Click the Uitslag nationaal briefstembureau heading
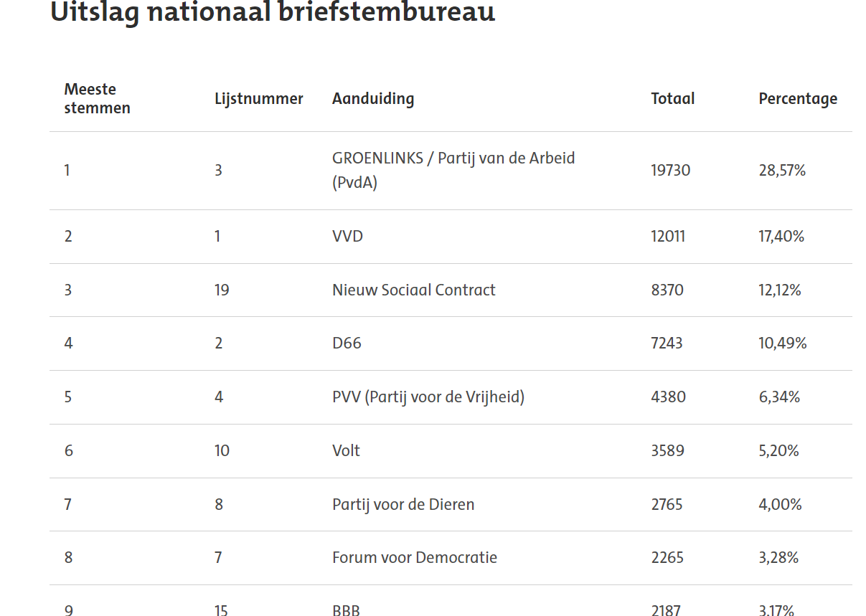 (x=273, y=12)
